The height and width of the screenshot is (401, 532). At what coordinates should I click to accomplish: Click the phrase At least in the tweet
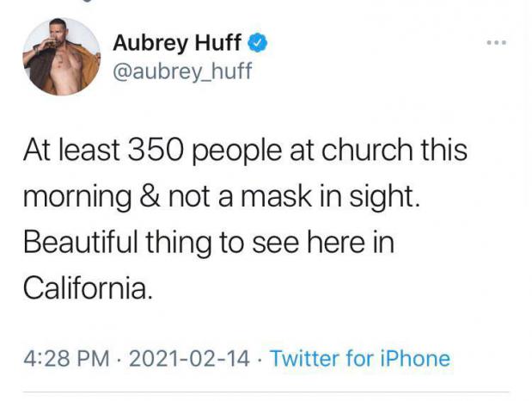point(71,150)
